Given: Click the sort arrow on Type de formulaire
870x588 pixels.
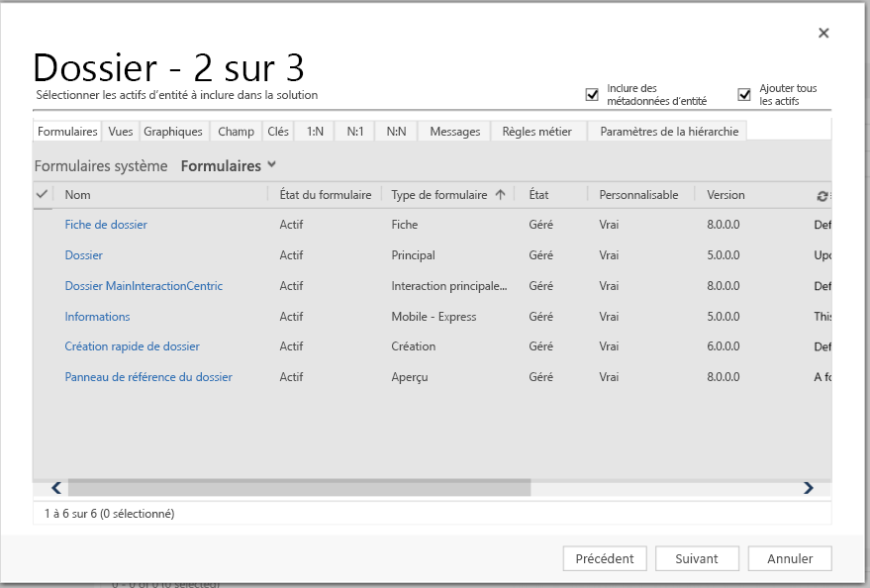Looking at the screenshot, I should (499, 194).
